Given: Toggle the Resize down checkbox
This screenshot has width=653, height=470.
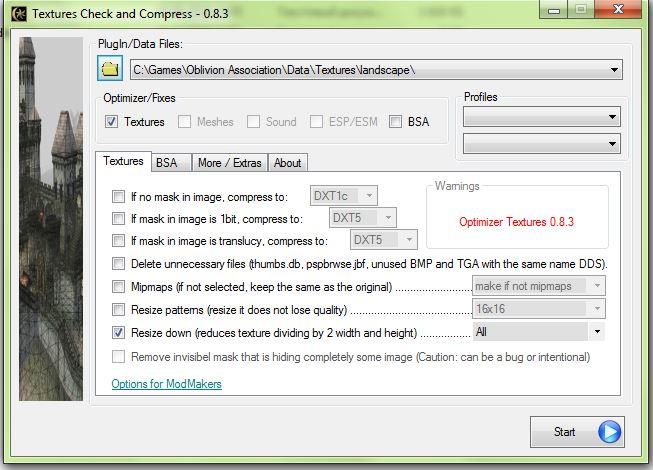Looking at the screenshot, I should [119, 332].
